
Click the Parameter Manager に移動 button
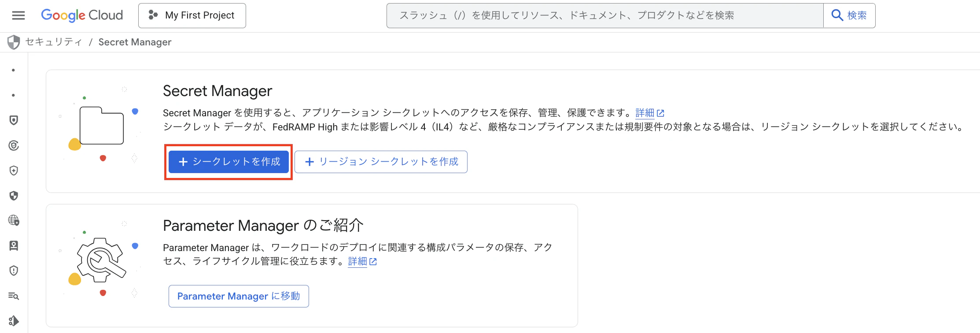239,296
